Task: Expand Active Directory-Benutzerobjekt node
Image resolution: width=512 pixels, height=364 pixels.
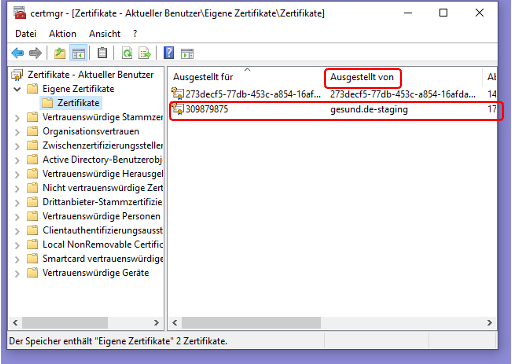Action: point(17,160)
